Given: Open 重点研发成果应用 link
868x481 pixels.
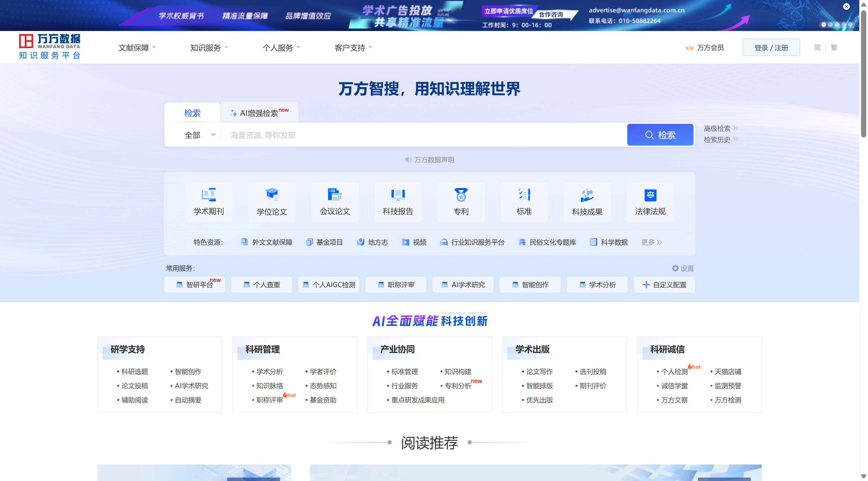Looking at the screenshot, I should [418, 400].
